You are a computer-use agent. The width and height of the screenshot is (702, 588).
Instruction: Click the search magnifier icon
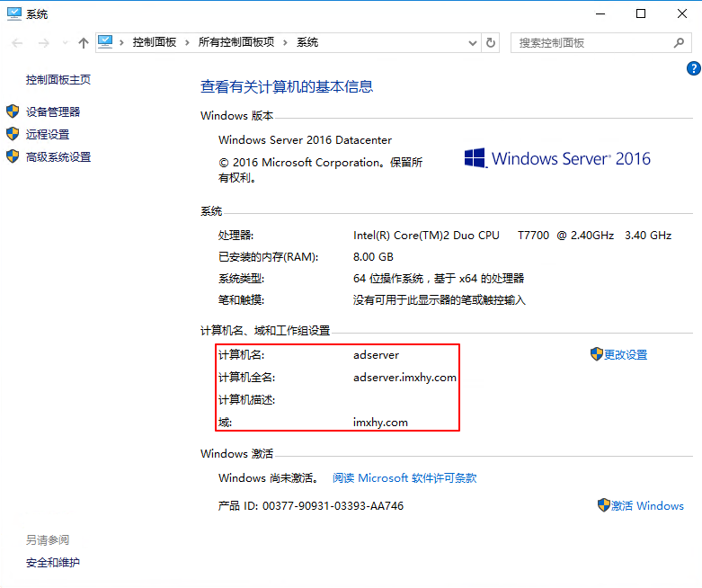680,42
